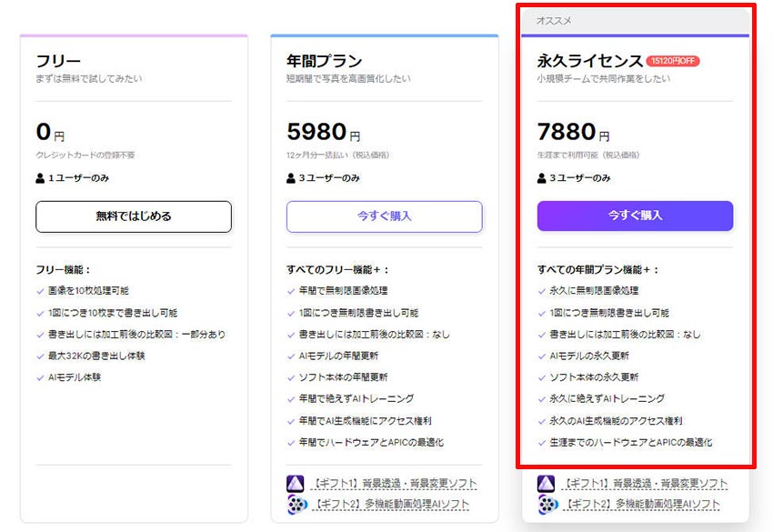Click the red 15120円OFF badge

673,61
